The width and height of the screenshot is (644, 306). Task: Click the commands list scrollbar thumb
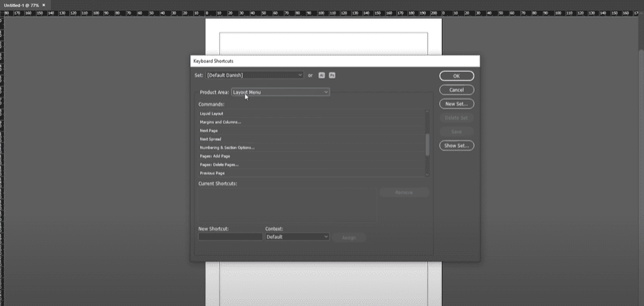point(428,144)
